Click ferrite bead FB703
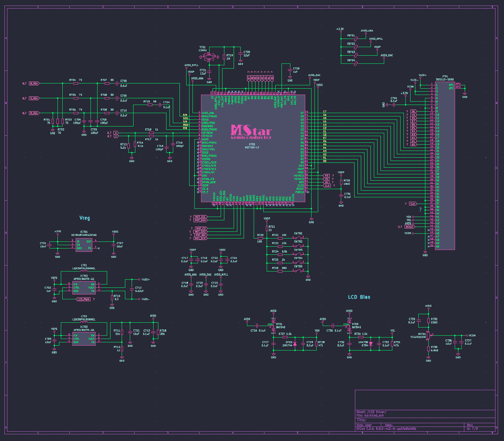The image size is (504, 441). click(x=356, y=55)
